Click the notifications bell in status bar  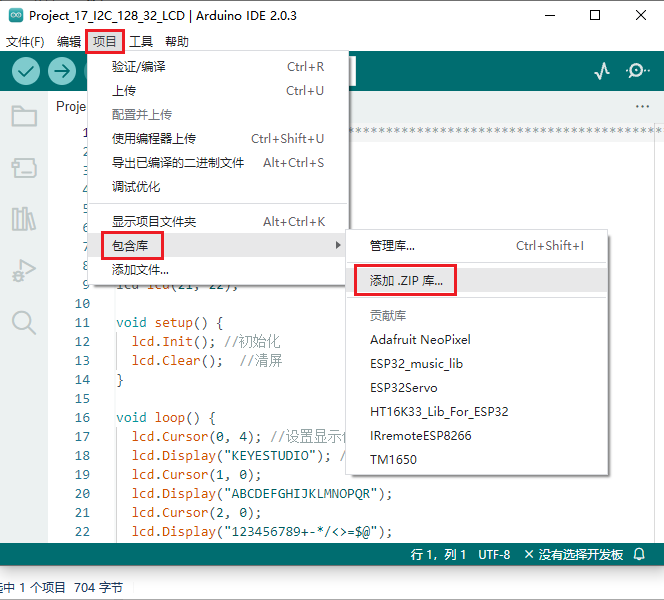pos(640,554)
